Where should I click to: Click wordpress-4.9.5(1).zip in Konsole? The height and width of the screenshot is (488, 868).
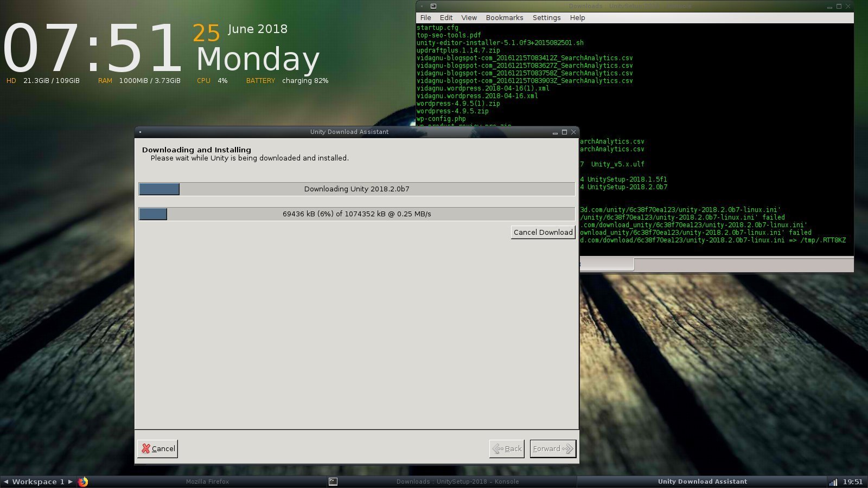(x=458, y=104)
